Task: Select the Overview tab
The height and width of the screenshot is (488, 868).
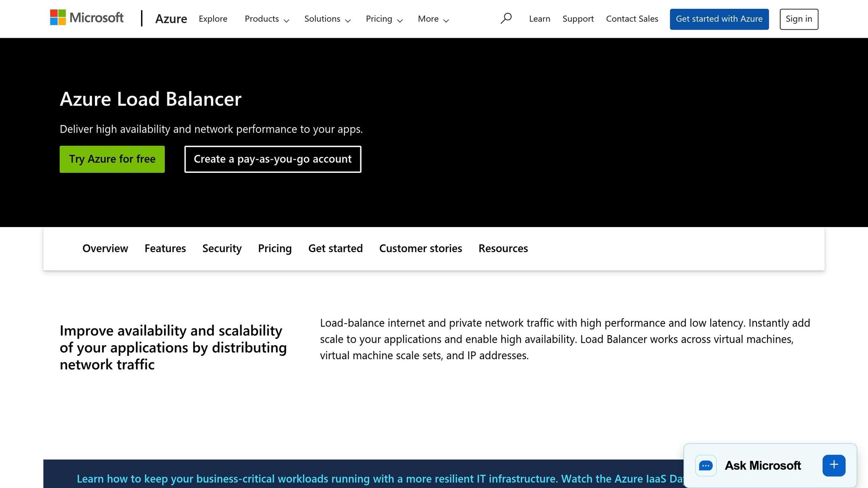Action: (105, 248)
